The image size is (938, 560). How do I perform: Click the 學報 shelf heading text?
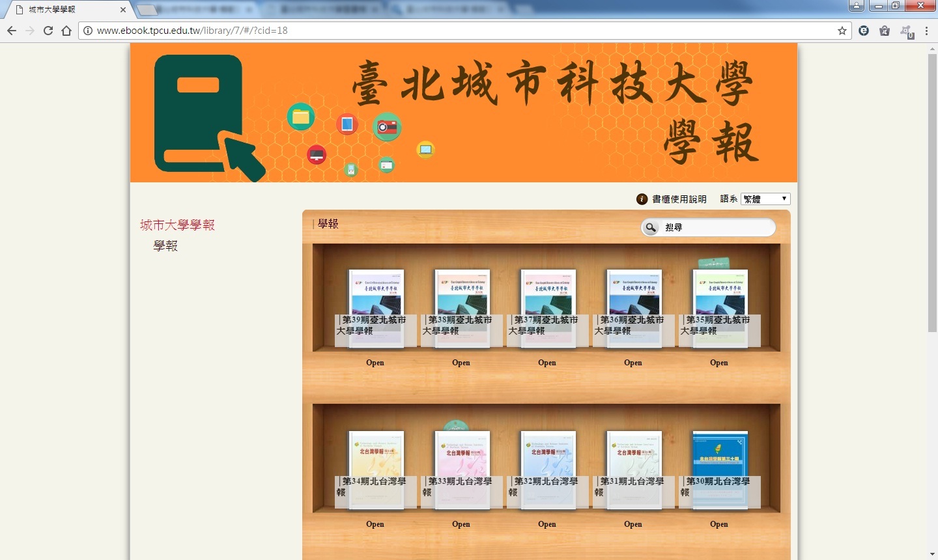point(328,224)
